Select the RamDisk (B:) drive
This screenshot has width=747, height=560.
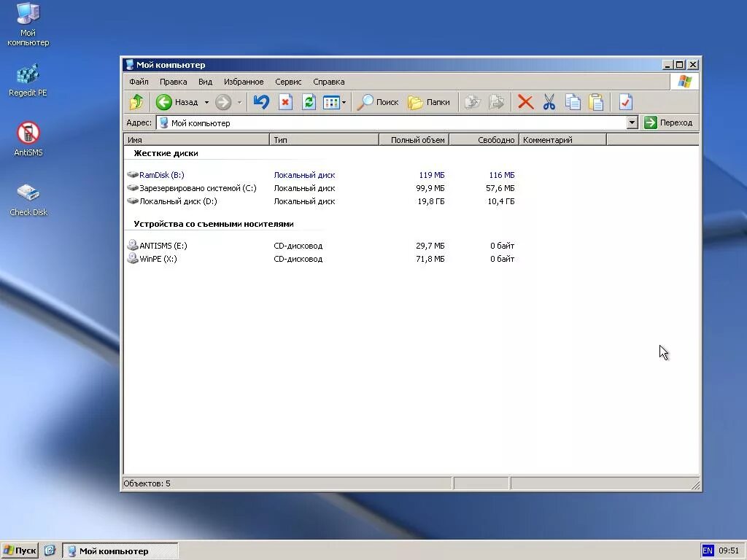[161, 175]
